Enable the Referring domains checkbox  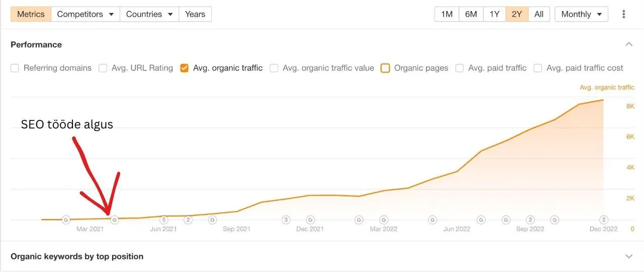point(15,68)
